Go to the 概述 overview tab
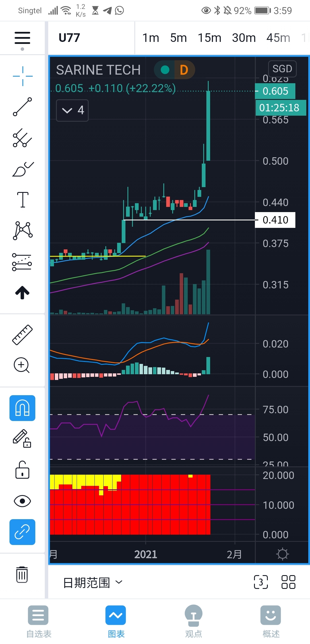Screen dimensions: 310x644 (x=271, y=621)
